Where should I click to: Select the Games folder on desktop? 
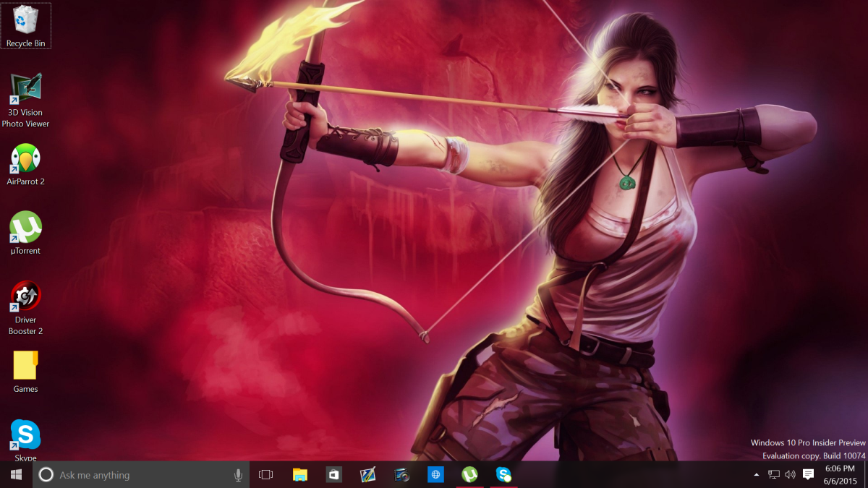pos(25,372)
